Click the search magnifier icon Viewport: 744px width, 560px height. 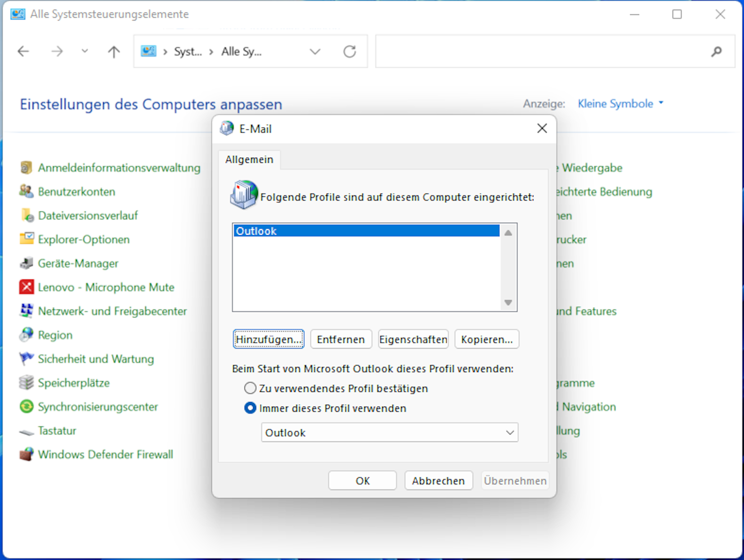717,51
